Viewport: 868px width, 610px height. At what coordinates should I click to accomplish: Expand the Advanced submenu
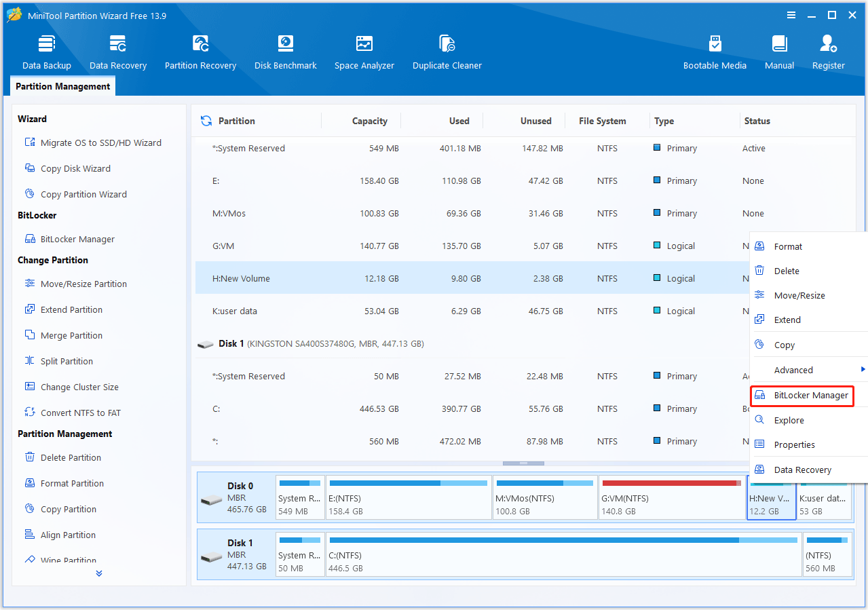809,370
